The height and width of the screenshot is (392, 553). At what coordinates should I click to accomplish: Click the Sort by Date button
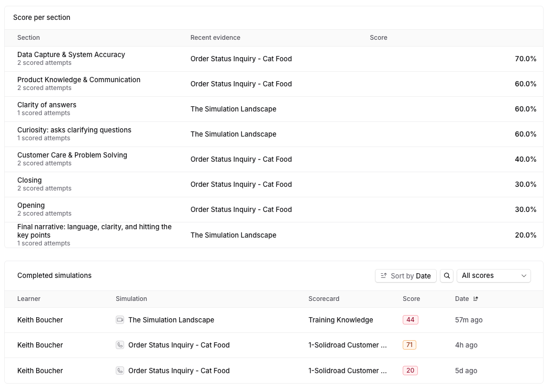(405, 276)
